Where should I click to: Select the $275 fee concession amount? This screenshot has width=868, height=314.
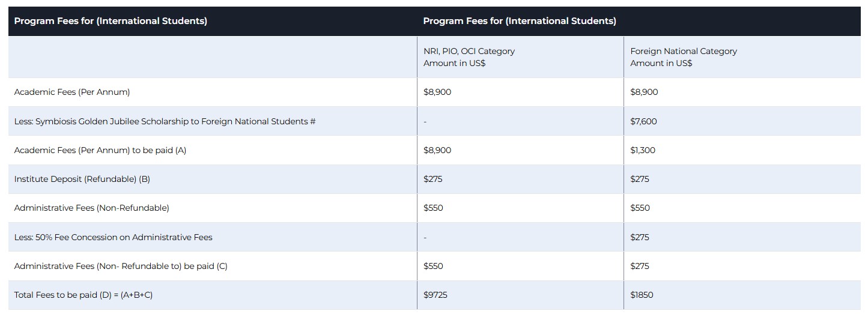pyautogui.click(x=640, y=237)
